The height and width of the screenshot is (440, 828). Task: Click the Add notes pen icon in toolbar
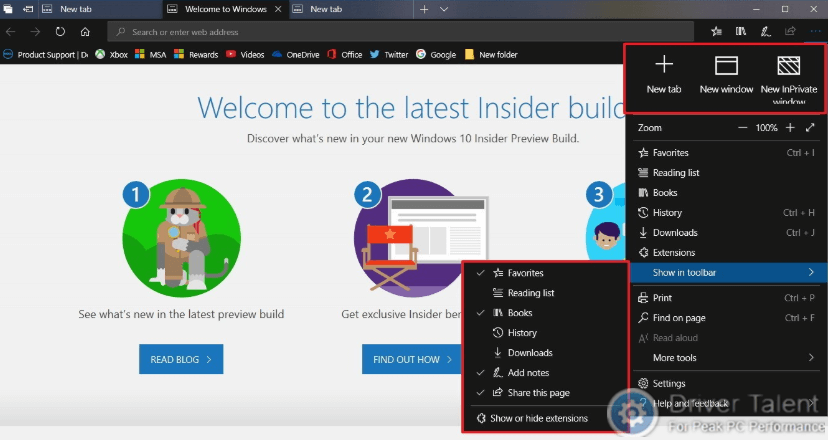coord(766,32)
